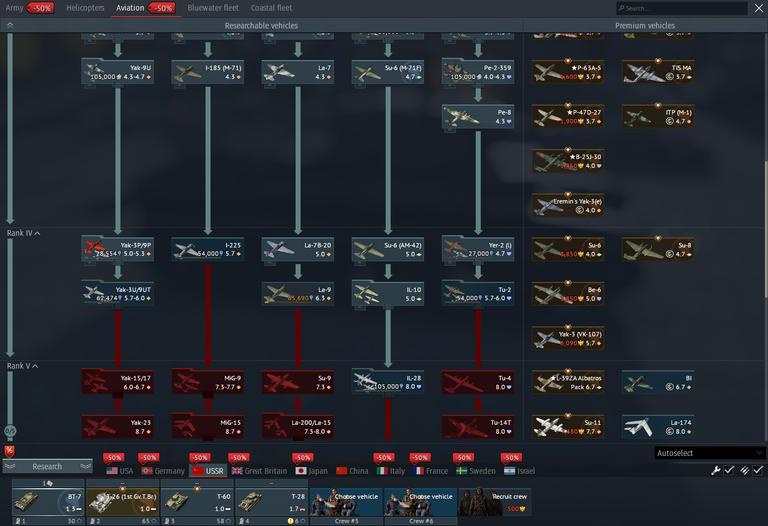The height and width of the screenshot is (526, 768).
Task: Select the L-39ZA Albatros pack card
Action: [x=568, y=382]
